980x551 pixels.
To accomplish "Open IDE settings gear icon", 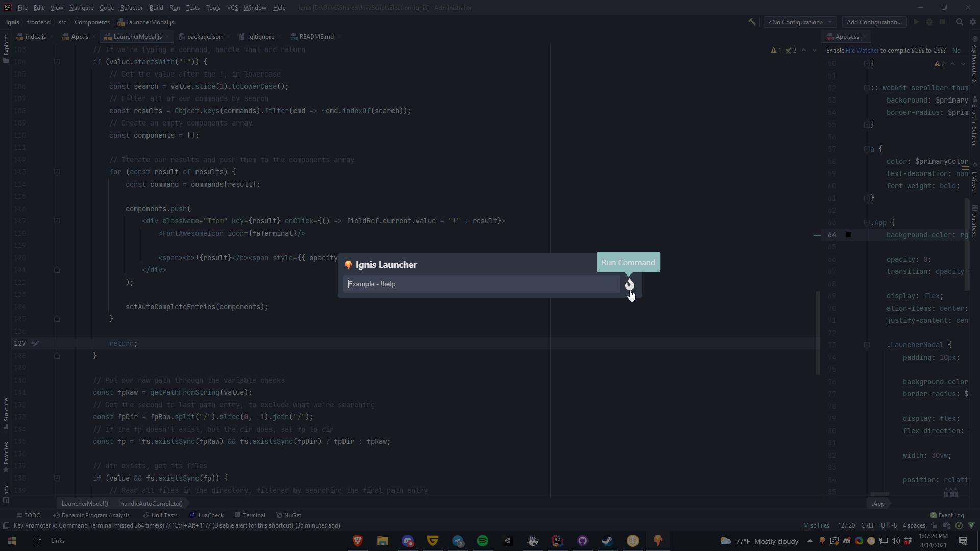I will tap(973, 22).
